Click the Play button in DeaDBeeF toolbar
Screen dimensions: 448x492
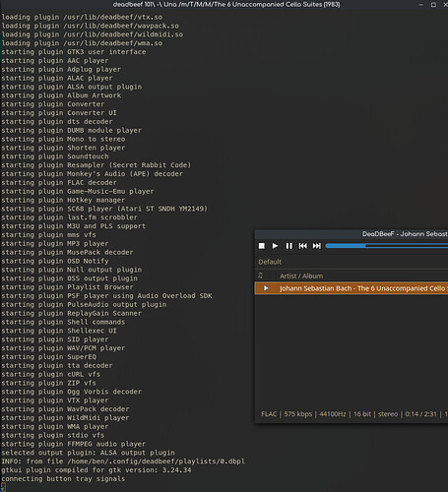point(275,246)
